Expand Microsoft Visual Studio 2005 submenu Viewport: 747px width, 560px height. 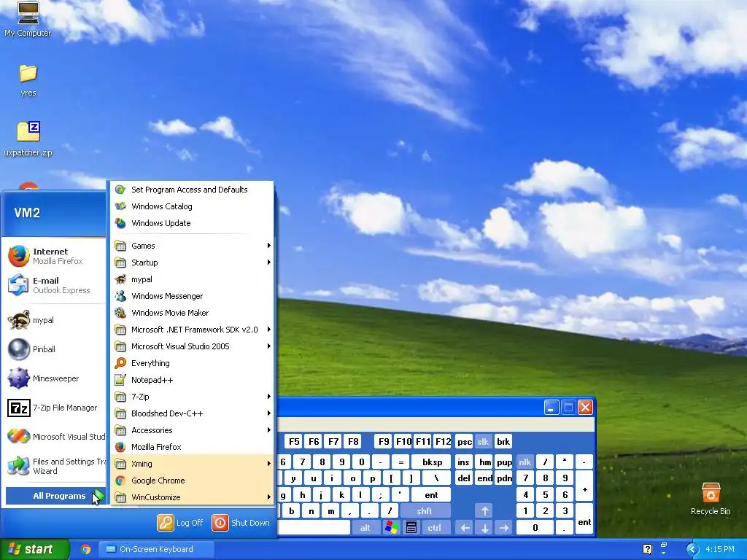pos(193,346)
